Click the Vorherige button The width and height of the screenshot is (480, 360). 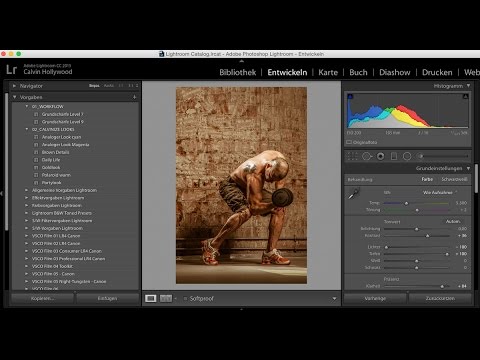pyautogui.click(x=375, y=298)
